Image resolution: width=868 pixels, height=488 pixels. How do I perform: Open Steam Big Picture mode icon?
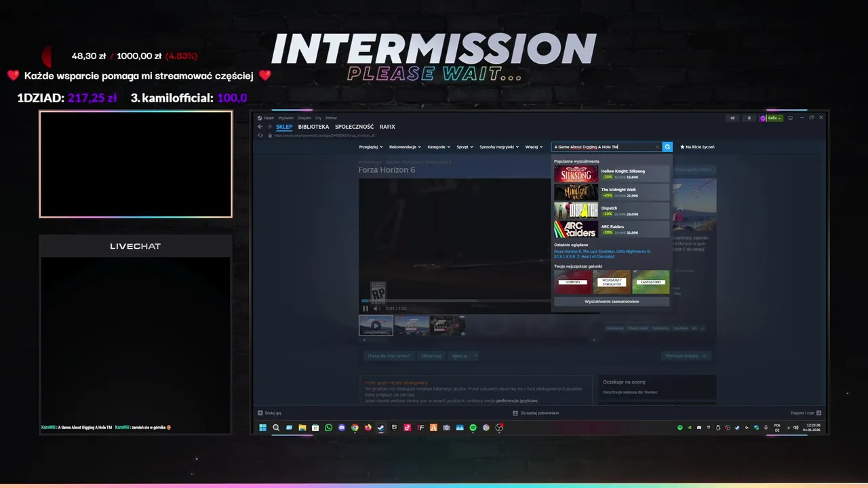tap(791, 118)
